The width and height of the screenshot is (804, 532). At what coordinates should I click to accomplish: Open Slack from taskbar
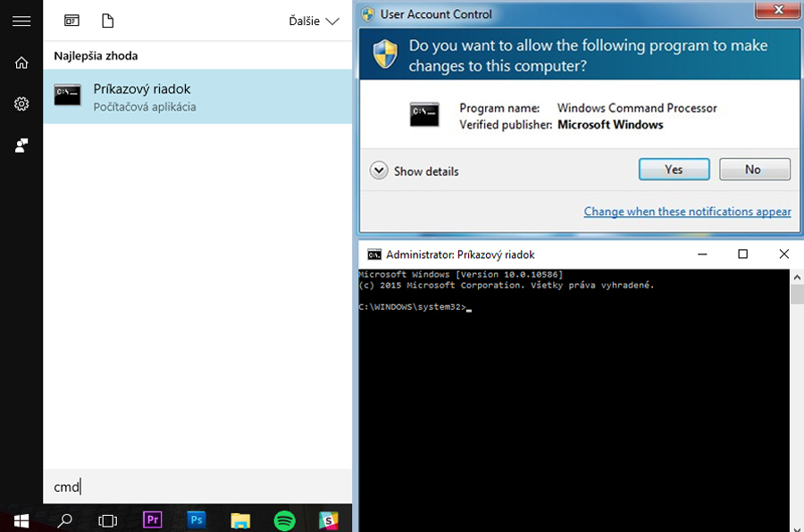click(329, 520)
